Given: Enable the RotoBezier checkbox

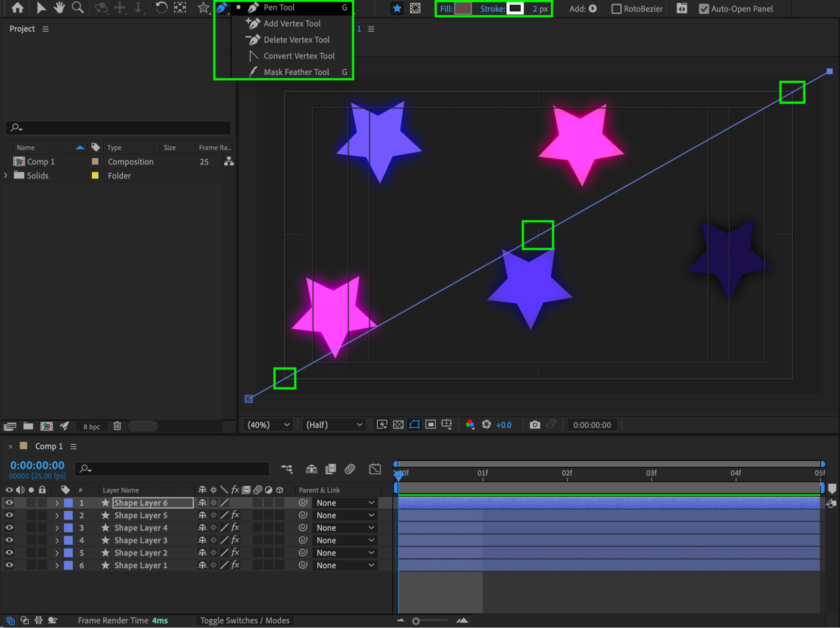Looking at the screenshot, I should (x=616, y=9).
